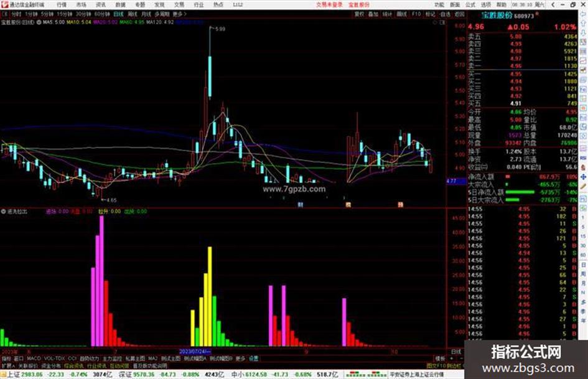Switch to 15分钟 period
The width and height of the screenshot is (588, 379).
coord(64,14)
